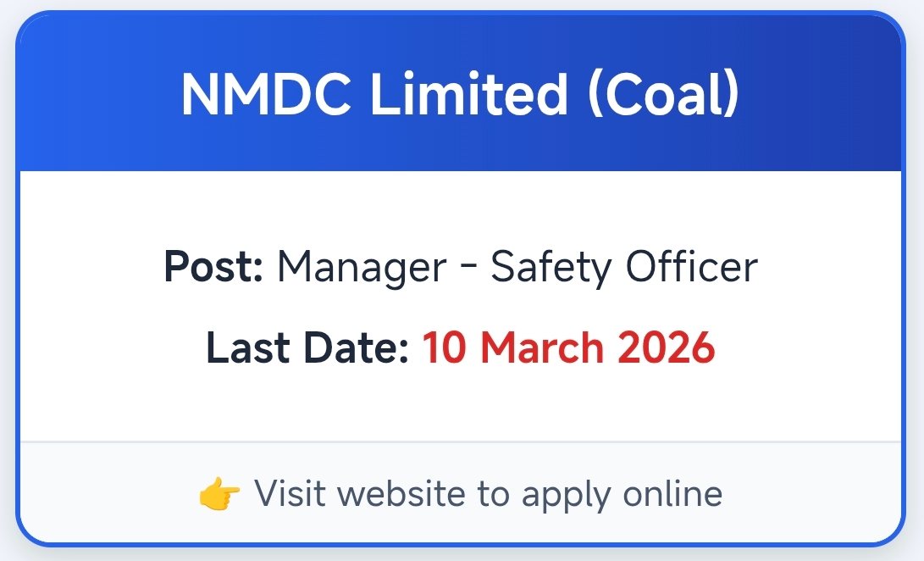This screenshot has height=561, width=924.
Task: Click the word "Limited" in the title
Action: (x=470, y=93)
